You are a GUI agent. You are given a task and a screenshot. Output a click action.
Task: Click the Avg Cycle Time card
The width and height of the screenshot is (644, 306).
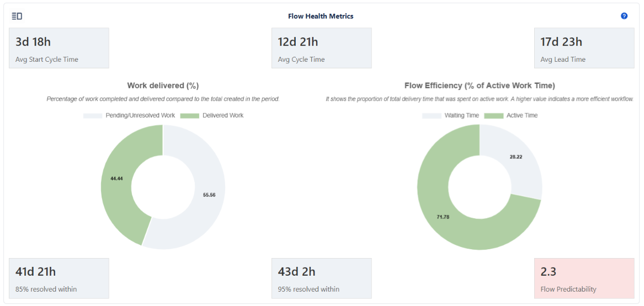(321, 49)
